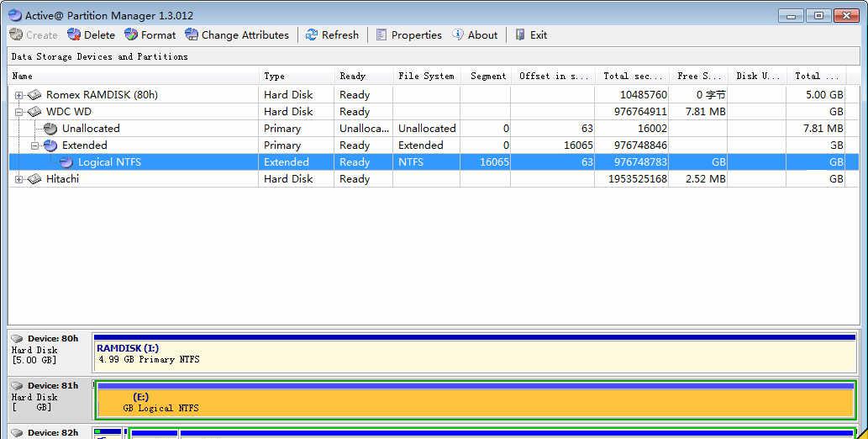Click the Format toolbar label
This screenshot has width=868, height=439.
pos(158,35)
